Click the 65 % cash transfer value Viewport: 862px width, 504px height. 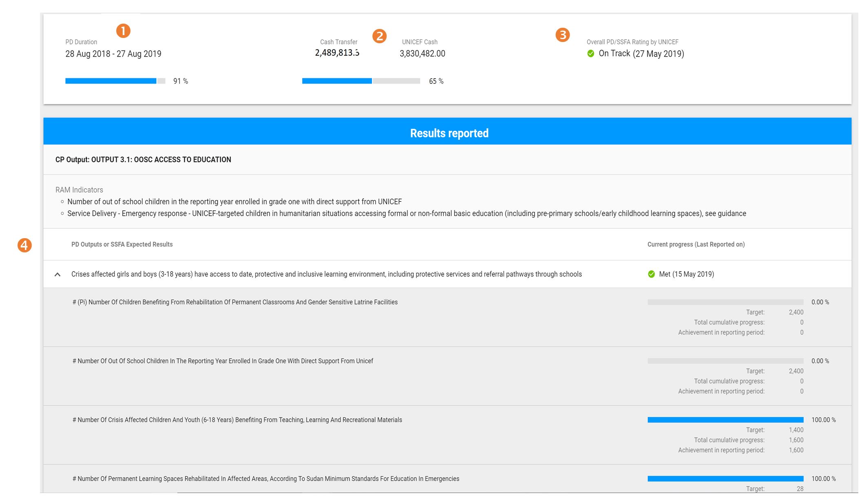tap(436, 81)
